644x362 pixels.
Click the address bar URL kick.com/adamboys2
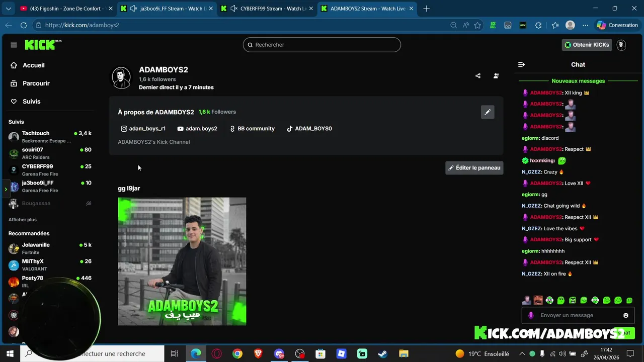click(x=82, y=25)
